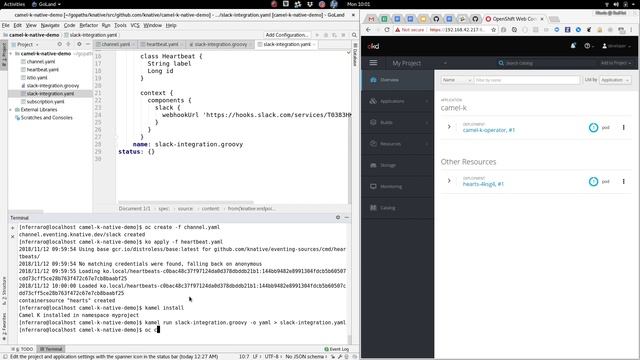Click the camel-k-operator pod count donut
This screenshot has height=360, width=640.
(x=593, y=127)
